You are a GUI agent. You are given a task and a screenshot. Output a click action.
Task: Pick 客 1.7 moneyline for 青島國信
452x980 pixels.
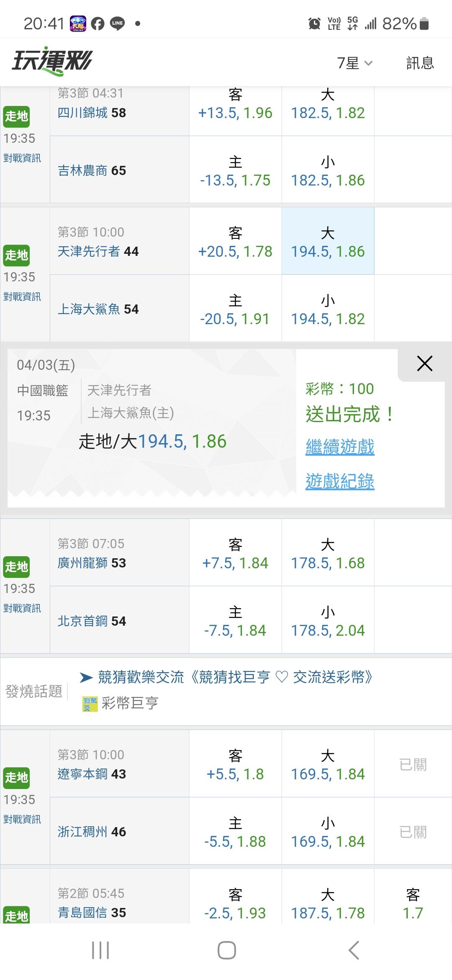tap(413, 905)
